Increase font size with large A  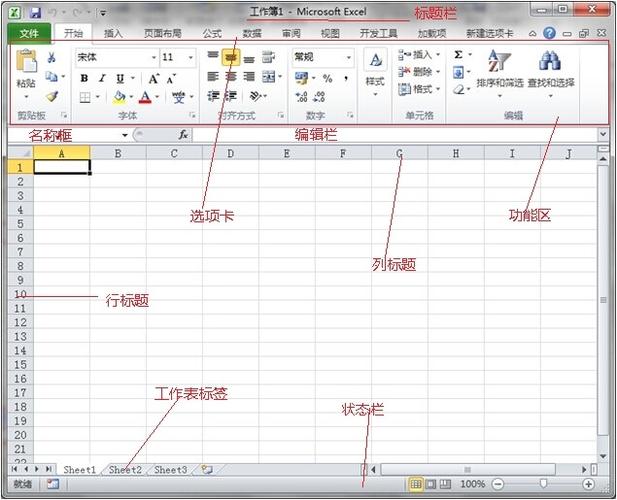pyautogui.click(x=153, y=79)
